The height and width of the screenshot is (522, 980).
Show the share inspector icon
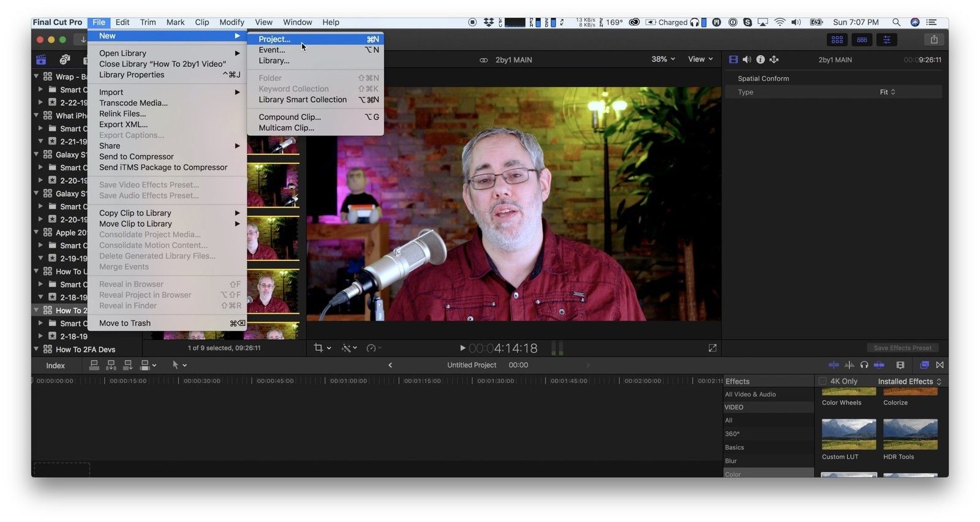pyautogui.click(x=774, y=59)
